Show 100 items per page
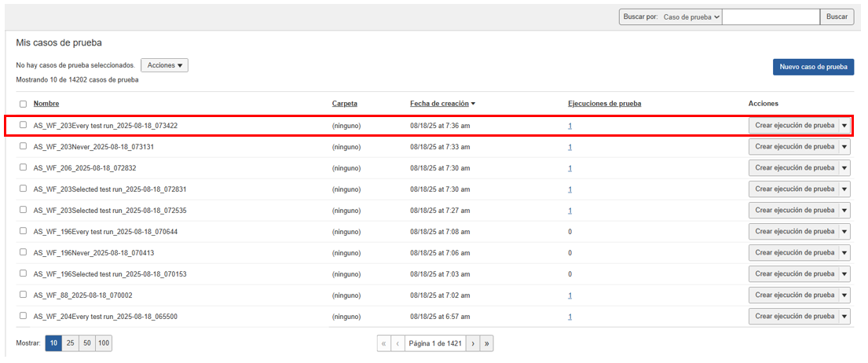 [x=104, y=343]
